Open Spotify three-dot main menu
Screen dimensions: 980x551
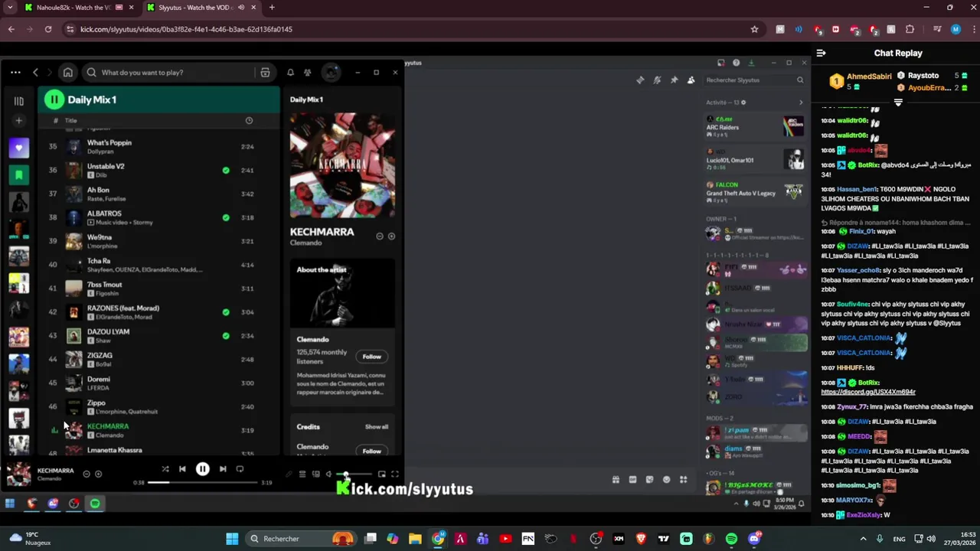coord(15,73)
